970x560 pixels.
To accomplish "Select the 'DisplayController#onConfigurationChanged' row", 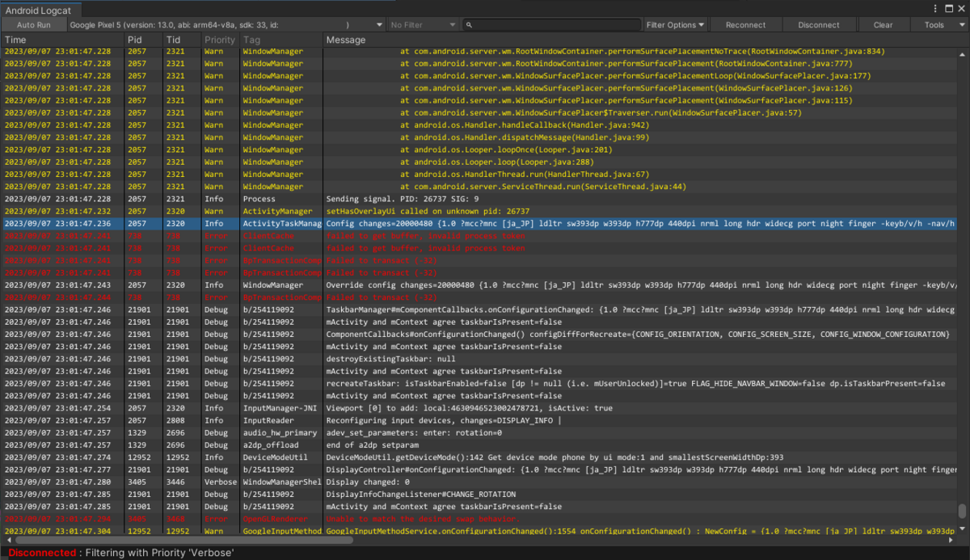I will 479,469.
